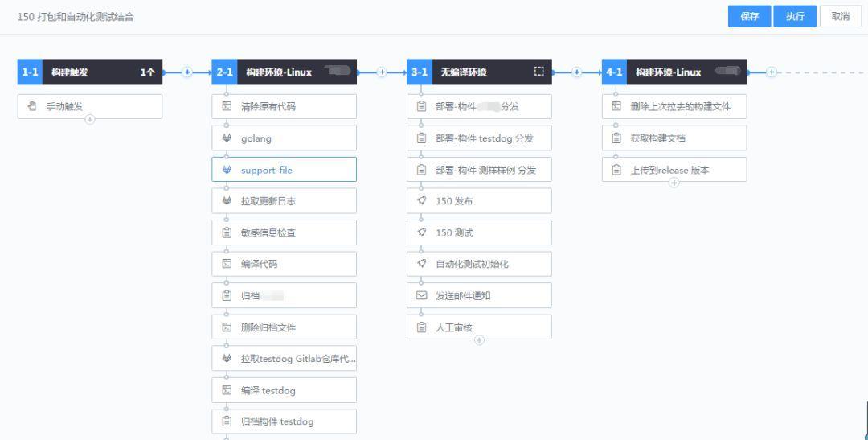Click clipboard icon of 人工审核
The width and height of the screenshot is (868, 440).
pos(421,327)
